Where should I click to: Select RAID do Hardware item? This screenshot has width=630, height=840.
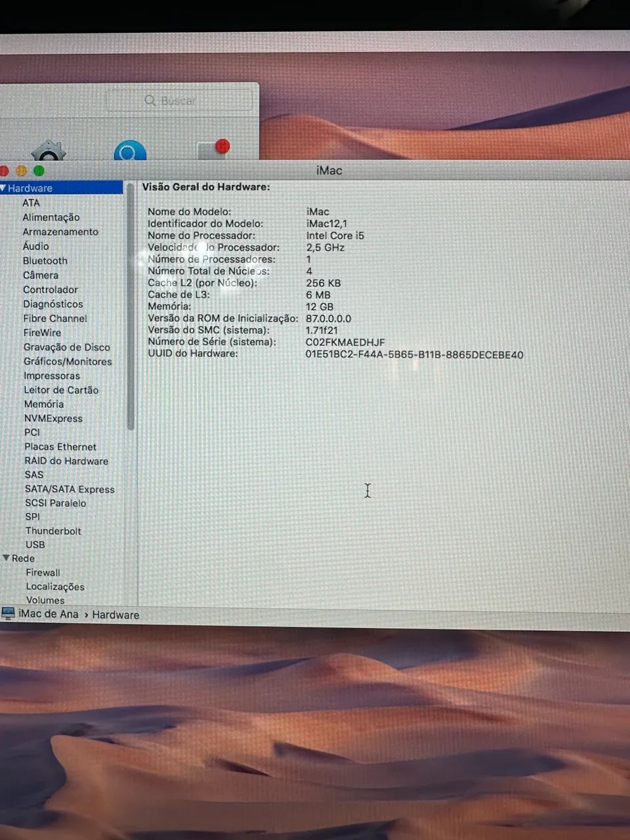(x=66, y=461)
